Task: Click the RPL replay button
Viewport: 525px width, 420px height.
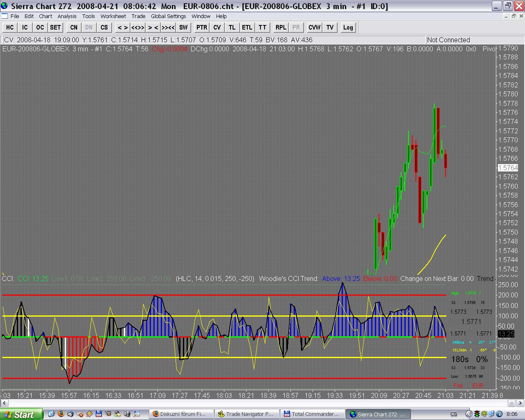Action: pos(281,27)
